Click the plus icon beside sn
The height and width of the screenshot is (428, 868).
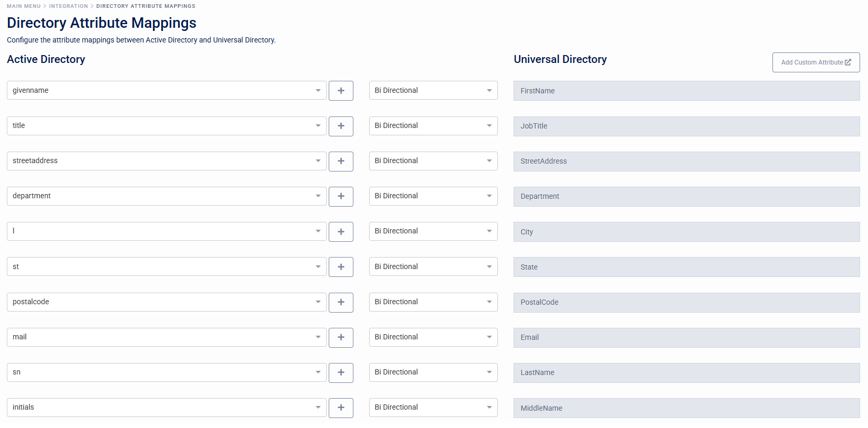(341, 372)
